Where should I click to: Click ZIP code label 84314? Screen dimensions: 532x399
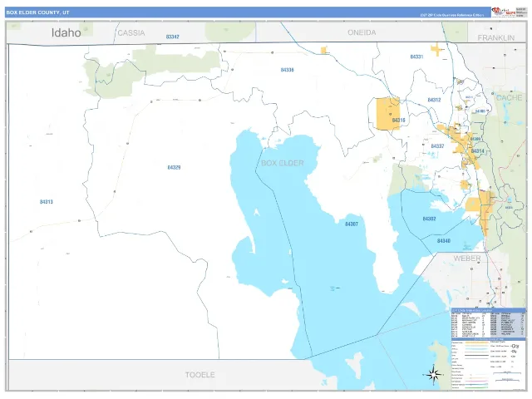477,151
